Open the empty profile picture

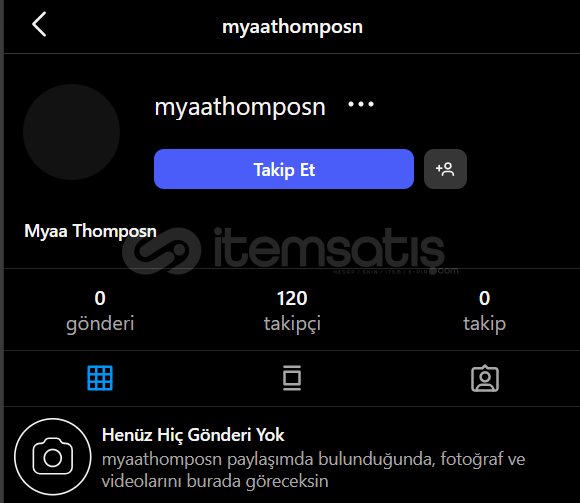(71, 132)
